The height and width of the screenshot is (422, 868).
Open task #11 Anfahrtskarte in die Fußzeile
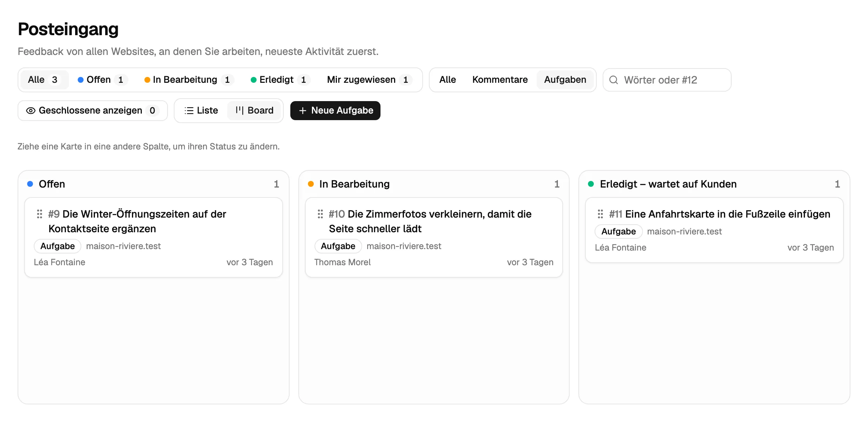(720, 214)
